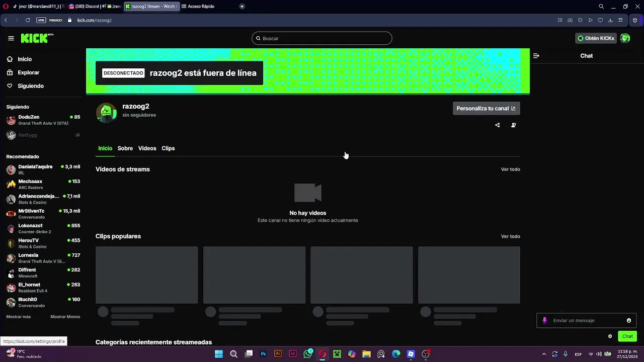644x362 pixels.
Task: Open Photoshop from the taskbar
Action: 263,354
